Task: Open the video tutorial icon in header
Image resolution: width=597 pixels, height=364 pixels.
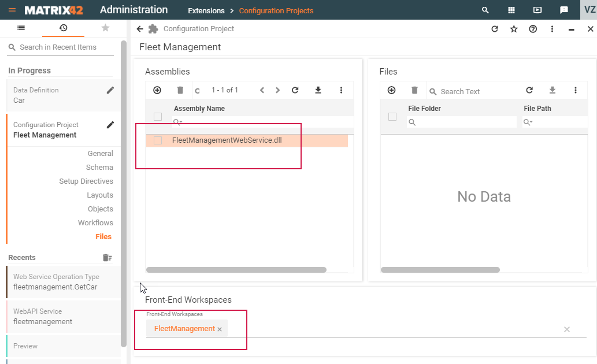Action: (x=537, y=10)
